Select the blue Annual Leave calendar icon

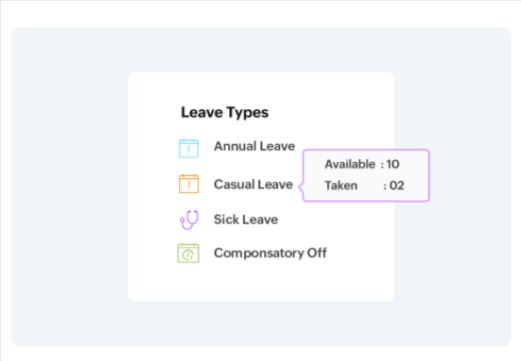(189, 148)
